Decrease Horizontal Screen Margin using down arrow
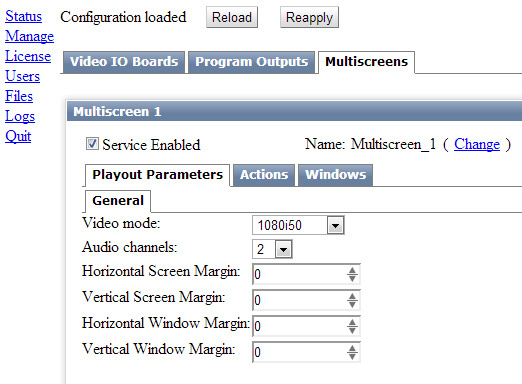Viewport: 522px width, 384px height. click(x=352, y=279)
